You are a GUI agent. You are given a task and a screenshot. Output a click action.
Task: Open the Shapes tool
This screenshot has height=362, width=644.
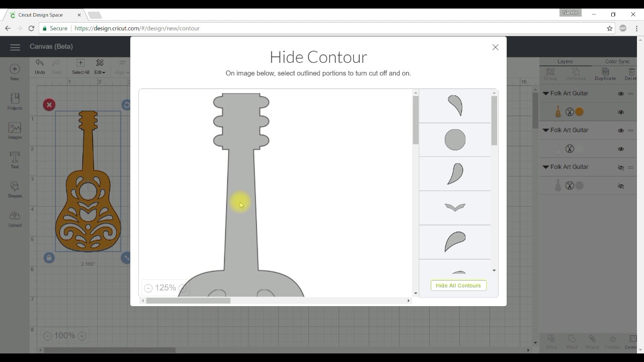pyautogui.click(x=15, y=190)
